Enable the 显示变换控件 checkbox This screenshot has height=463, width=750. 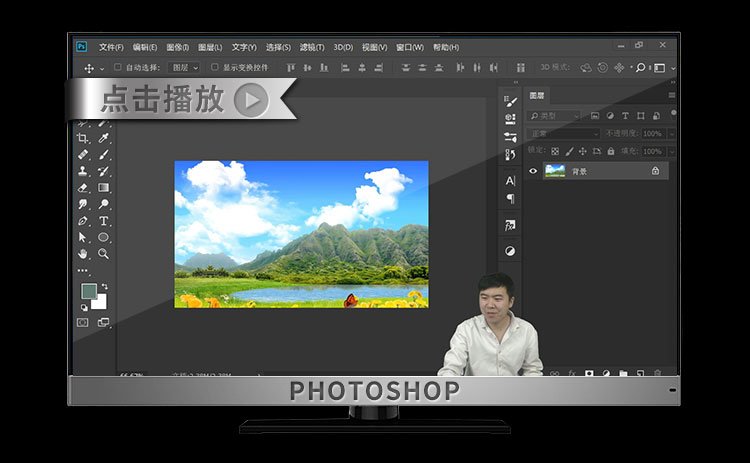click(x=215, y=67)
